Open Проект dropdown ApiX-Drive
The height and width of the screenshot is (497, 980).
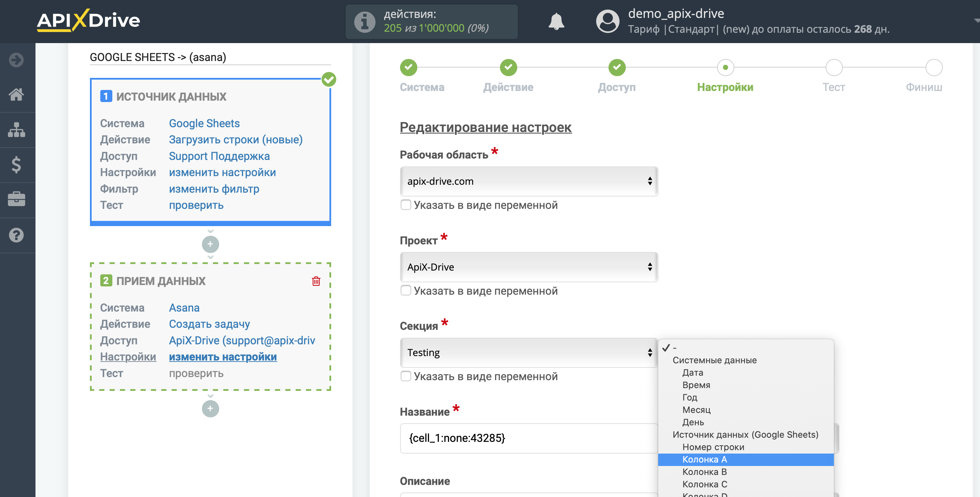(529, 267)
